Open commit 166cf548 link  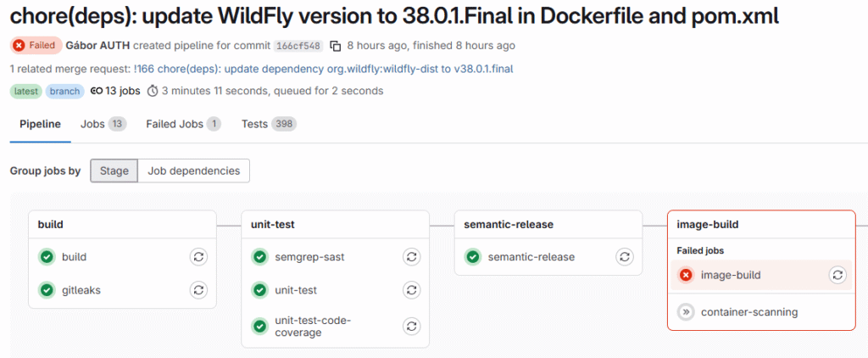(x=298, y=46)
